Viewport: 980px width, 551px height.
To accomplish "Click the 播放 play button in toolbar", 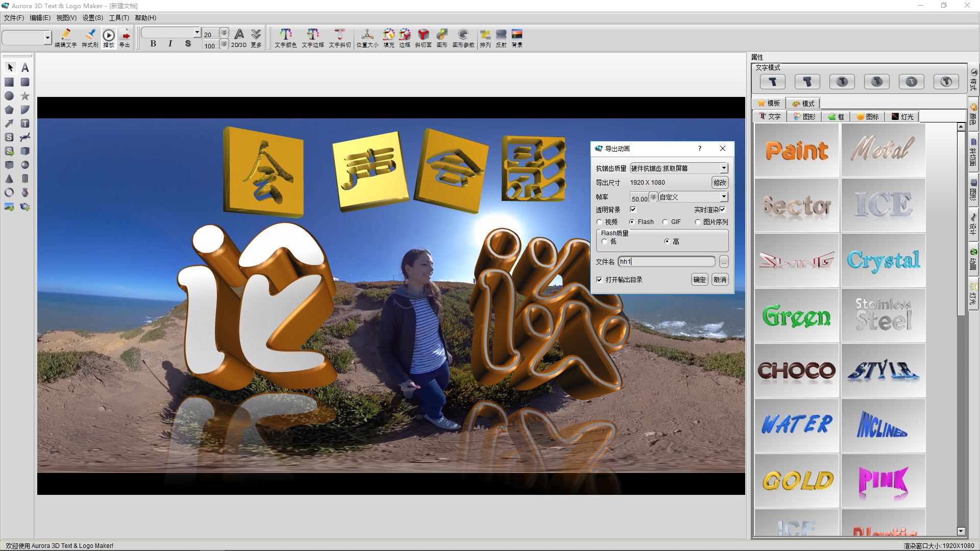I will (109, 38).
